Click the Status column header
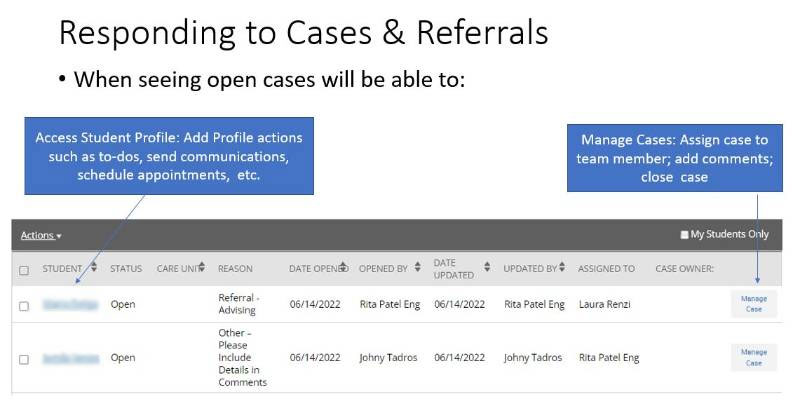800x406 pixels. [126, 269]
